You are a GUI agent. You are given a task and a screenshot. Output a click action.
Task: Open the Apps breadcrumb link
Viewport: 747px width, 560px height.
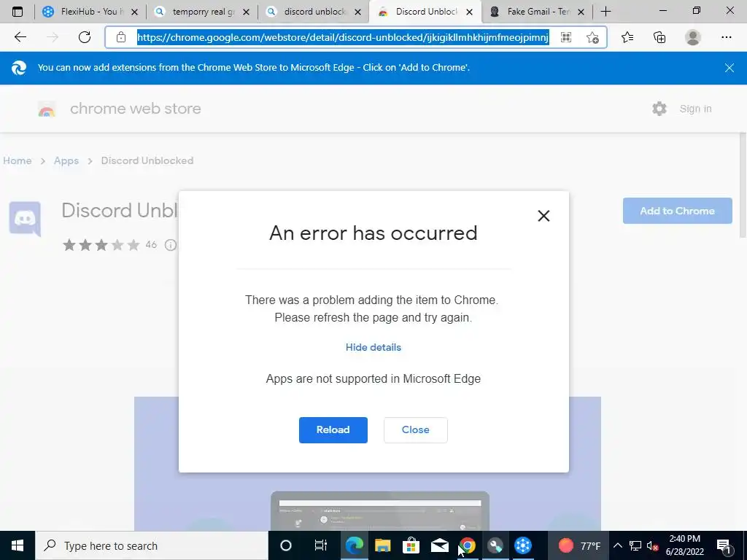click(66, 160)
